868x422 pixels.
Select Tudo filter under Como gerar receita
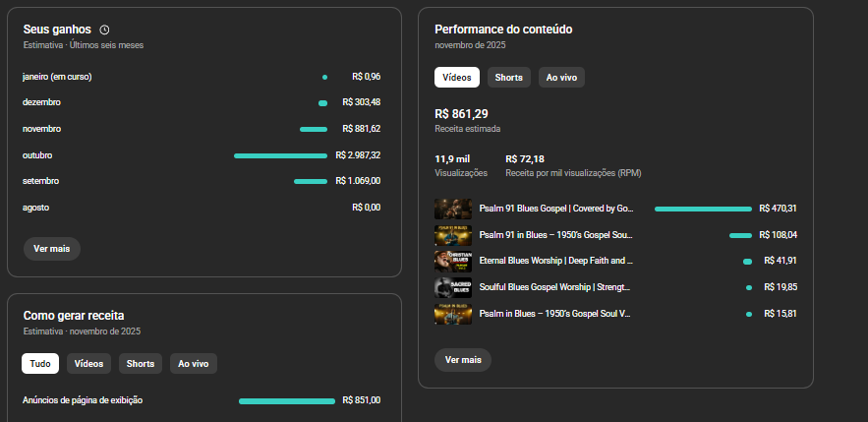coord(40,364)
